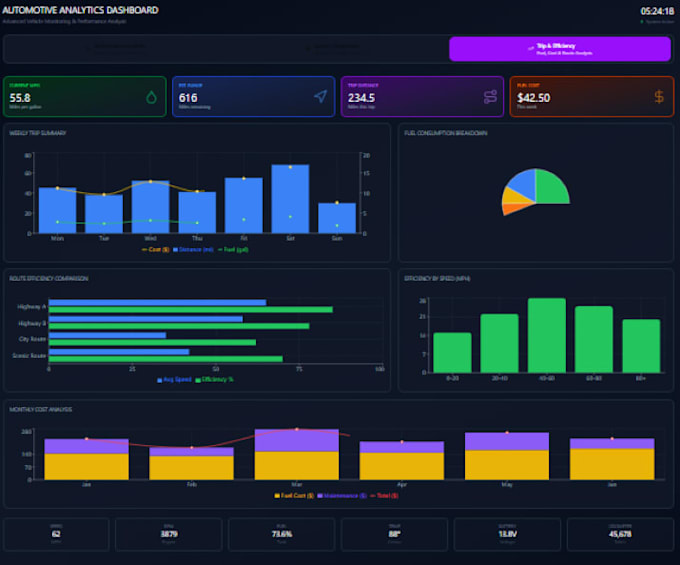
Task: Click the chart icon on Trip & Efficiency tab
Action: point(531,48)
